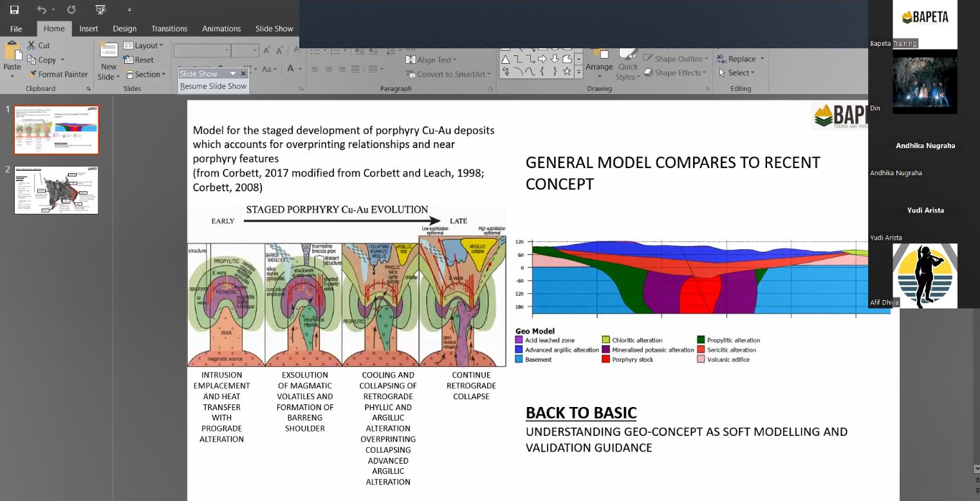Pick the five-point star shape in the gallery
Viewport: 980px width, 501px height.
click(x=566, y=72)
